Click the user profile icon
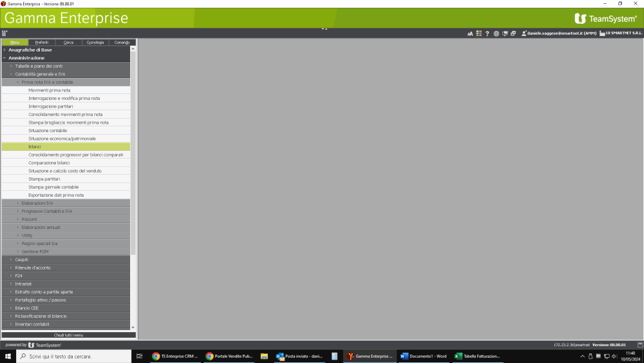The height and width of the screenshot is (363, 644). click(x=524, y=34)
